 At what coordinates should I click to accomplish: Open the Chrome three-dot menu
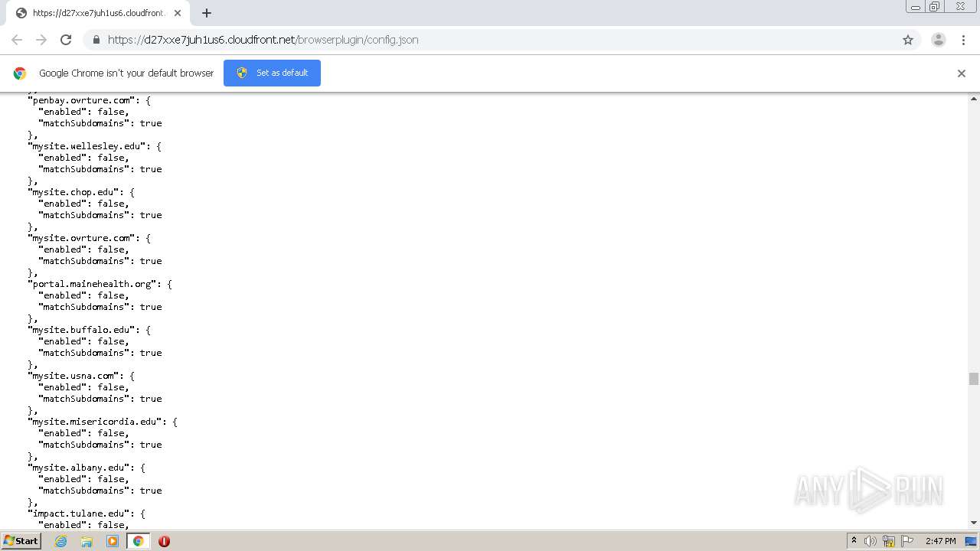coord(963,40)
